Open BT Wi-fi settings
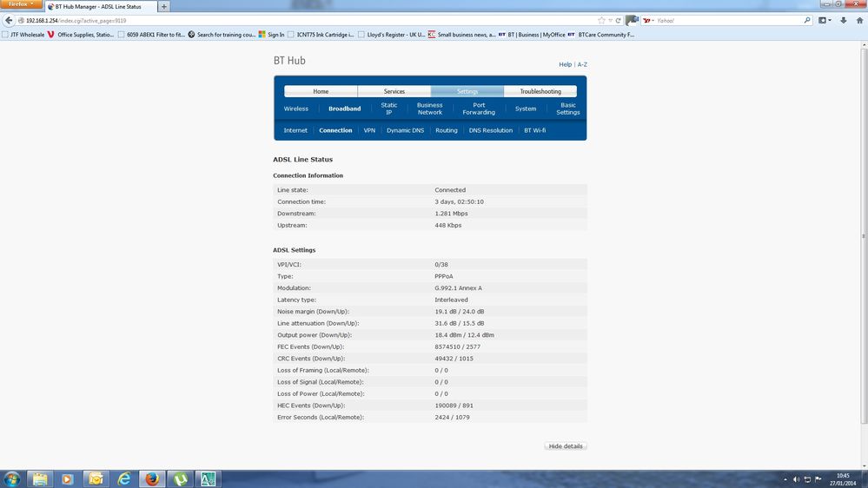 [534, 130]
